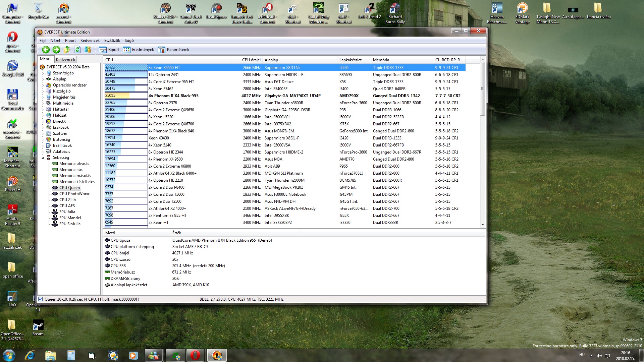
Task: Expand the Kiszolgáló tree node
Action: click(x=43, y=92)
